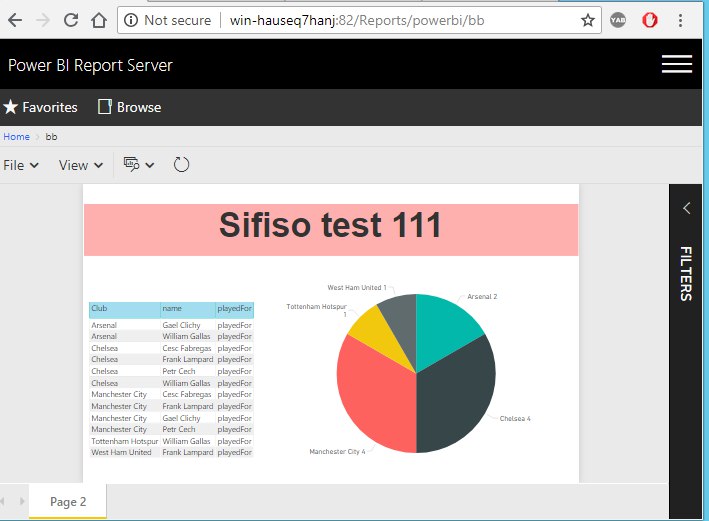Click 'Petr Cech' in the Chelsea row

click(x=179, y=371)
